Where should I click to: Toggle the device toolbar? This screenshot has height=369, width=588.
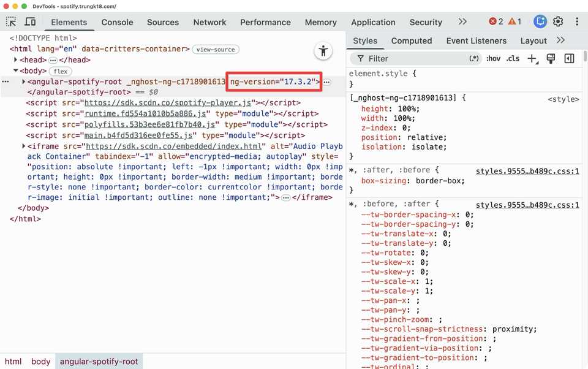click(31, 22)
